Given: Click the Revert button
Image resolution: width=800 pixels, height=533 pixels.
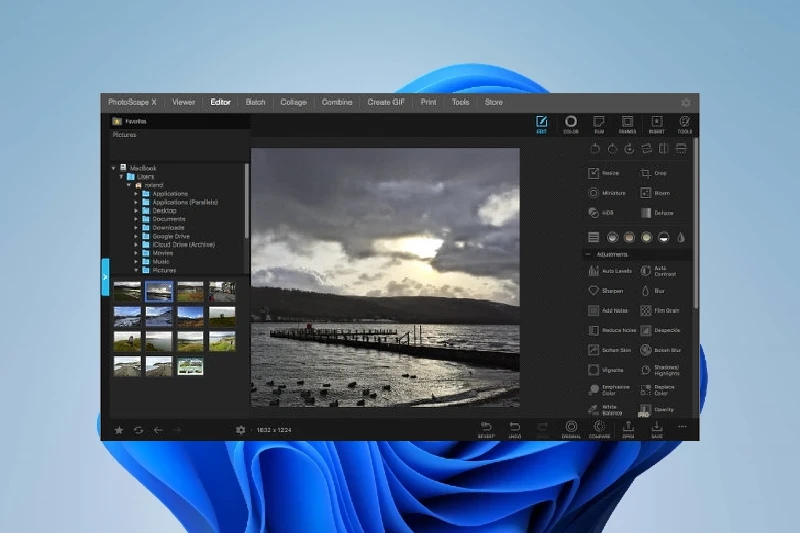Looking at the screenshot, I should (486, 429).
